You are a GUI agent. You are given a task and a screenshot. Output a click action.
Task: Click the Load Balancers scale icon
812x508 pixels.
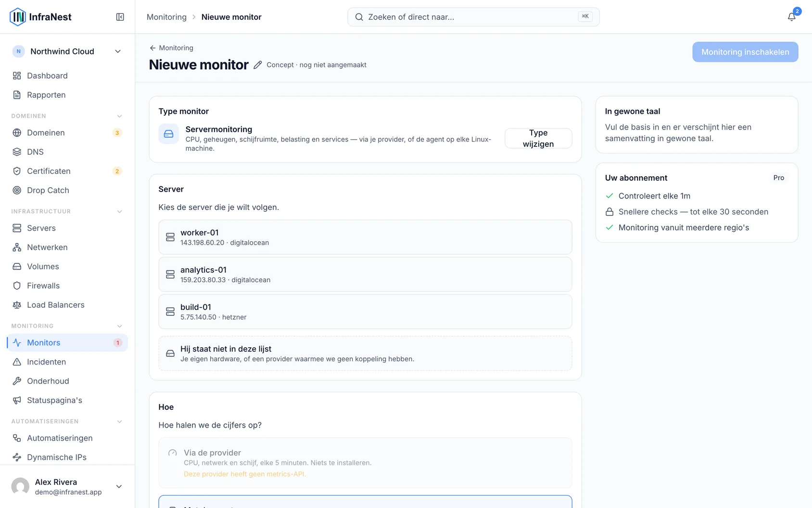click(x=17, y=305)
